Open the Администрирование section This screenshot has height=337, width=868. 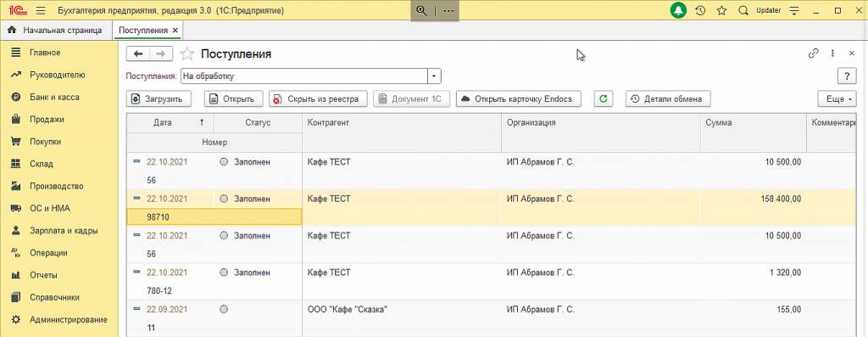coord(68,320)
